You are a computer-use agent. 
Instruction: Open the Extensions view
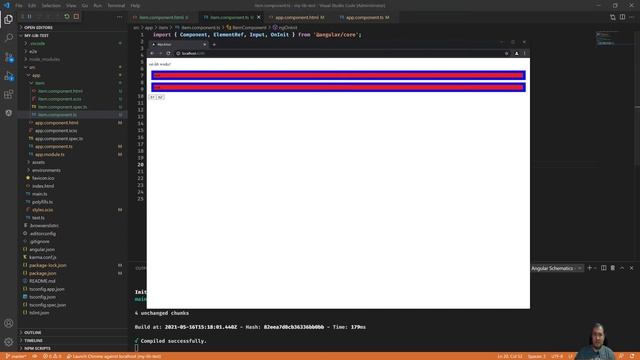point(9,94)
